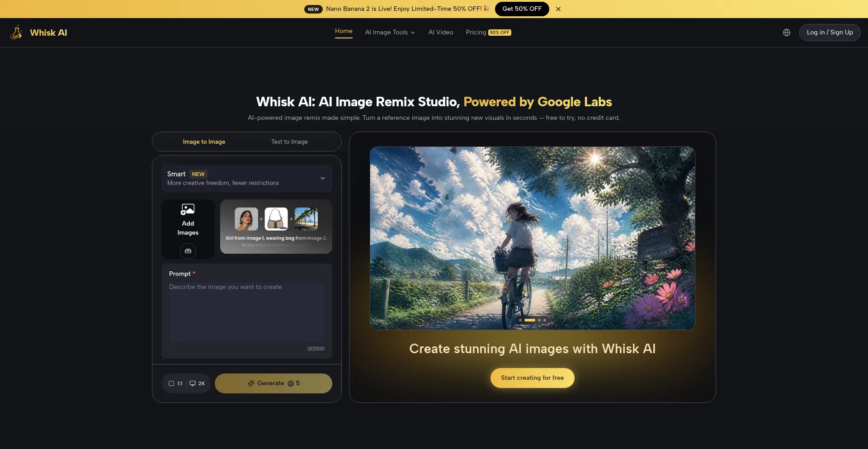Click 'Create stunning AI images with Whisk AI'
This screenshot has height=449, width=868.
[x=533, y=349]
